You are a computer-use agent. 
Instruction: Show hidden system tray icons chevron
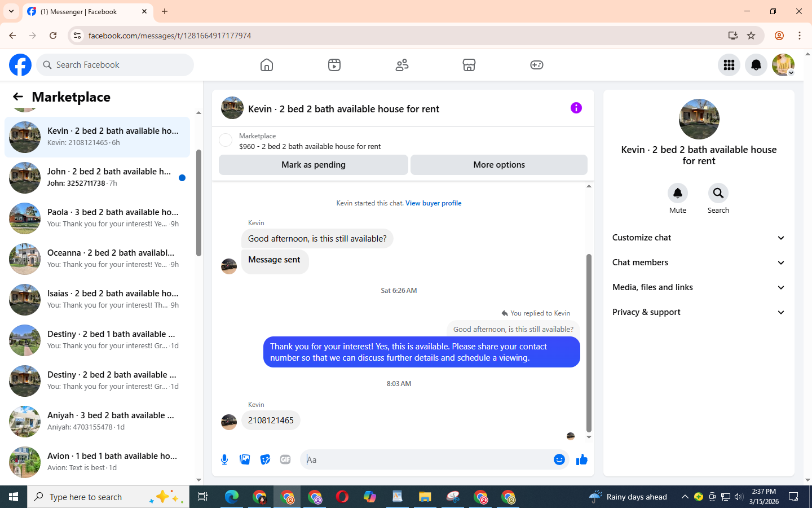point(685,497)
